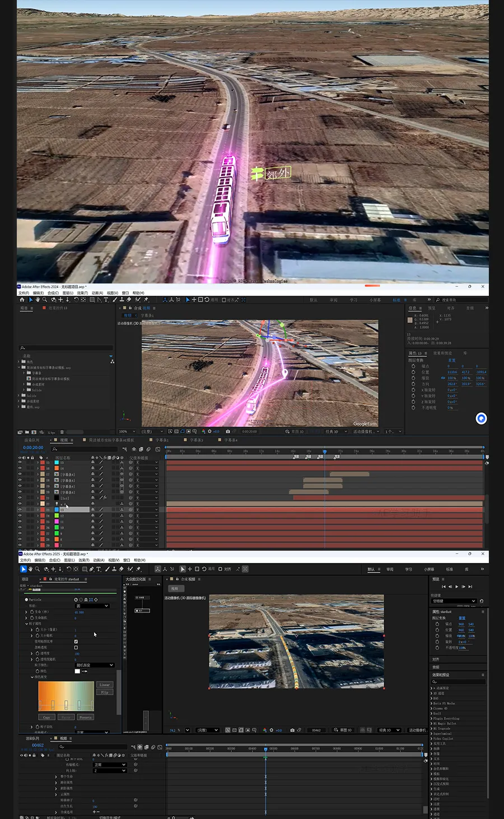504x819 pixels.
Task: Open the 74.2% magnification dropdown in AE 2025
Action: tap(179, 730)
